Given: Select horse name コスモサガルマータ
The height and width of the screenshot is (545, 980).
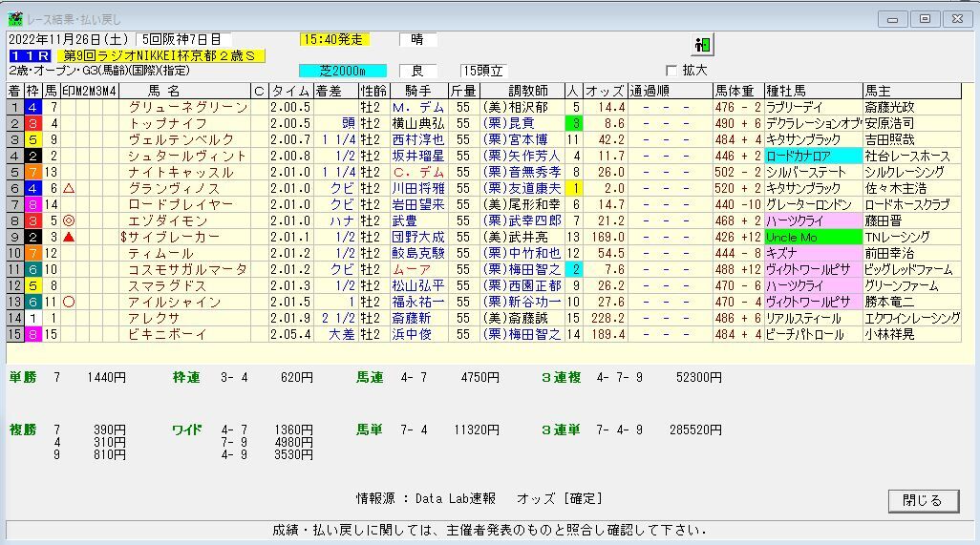Looking at the screenshot, I should coord(187,270).
